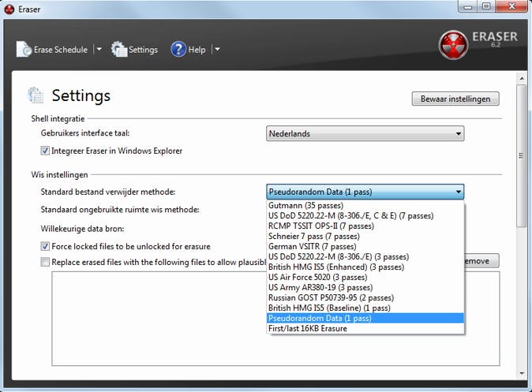Choose Schneier 7 pass method
Viewport: 532px width, 392px height.
tap(365, 236)
